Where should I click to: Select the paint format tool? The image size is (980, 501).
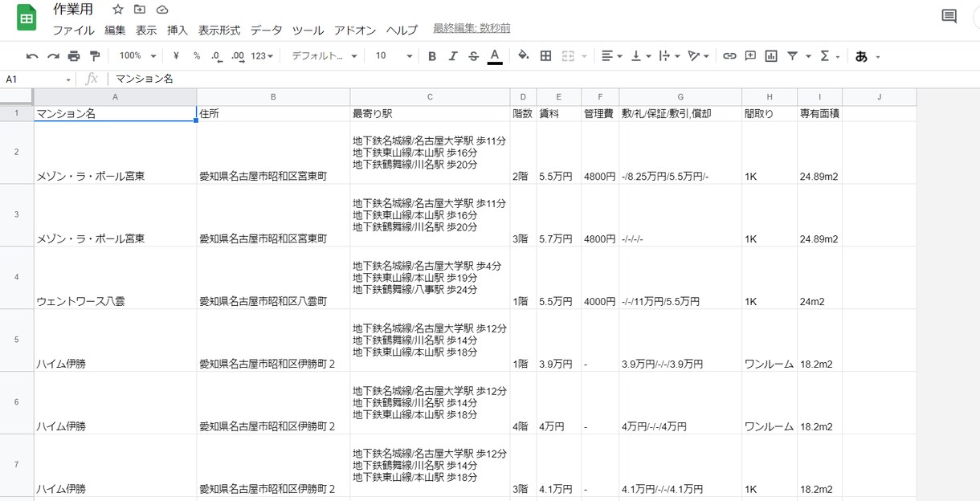(x=95, y=56)
